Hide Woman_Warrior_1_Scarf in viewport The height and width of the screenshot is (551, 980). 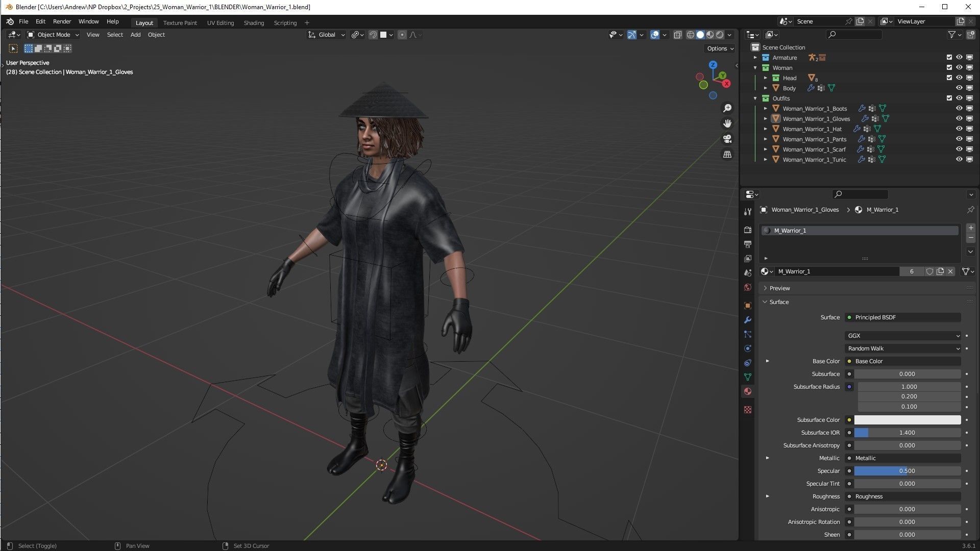pyautogui.click(x=959, y=149)
